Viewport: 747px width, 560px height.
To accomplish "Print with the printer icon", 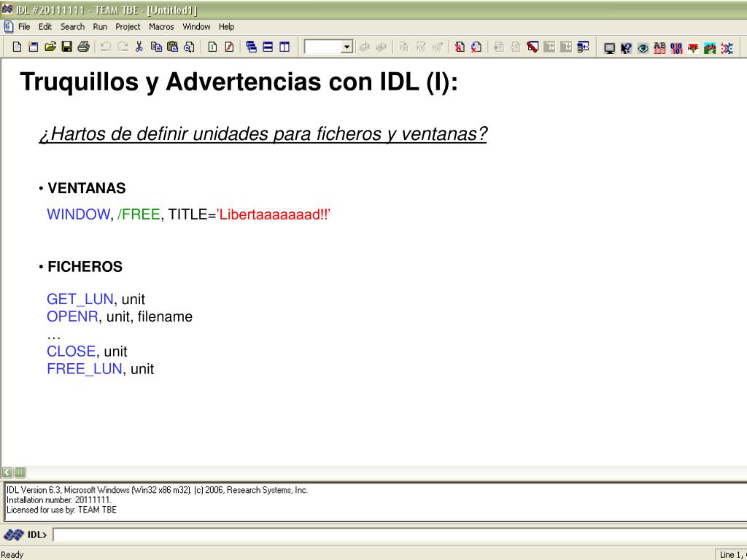I will pyautogui.click(x=83, y=47).
